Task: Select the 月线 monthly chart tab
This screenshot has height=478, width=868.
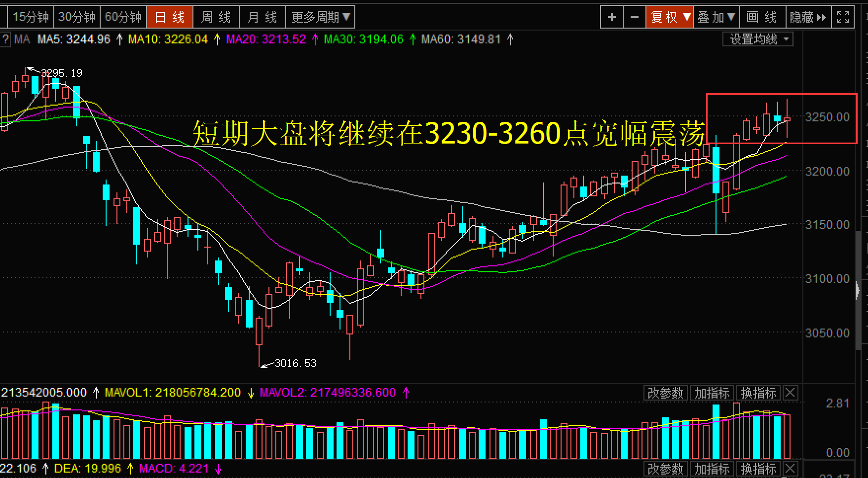Action: pos(262,17)
